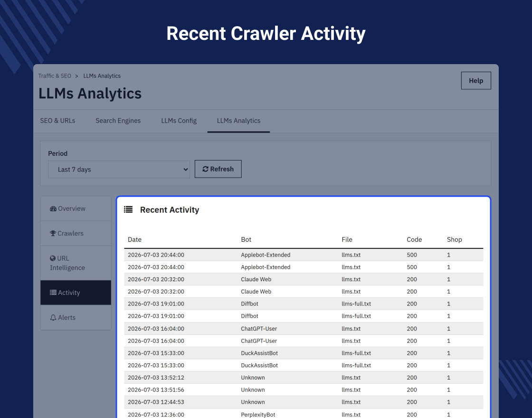Open URL Intelligence globe icon

[53, 258]
